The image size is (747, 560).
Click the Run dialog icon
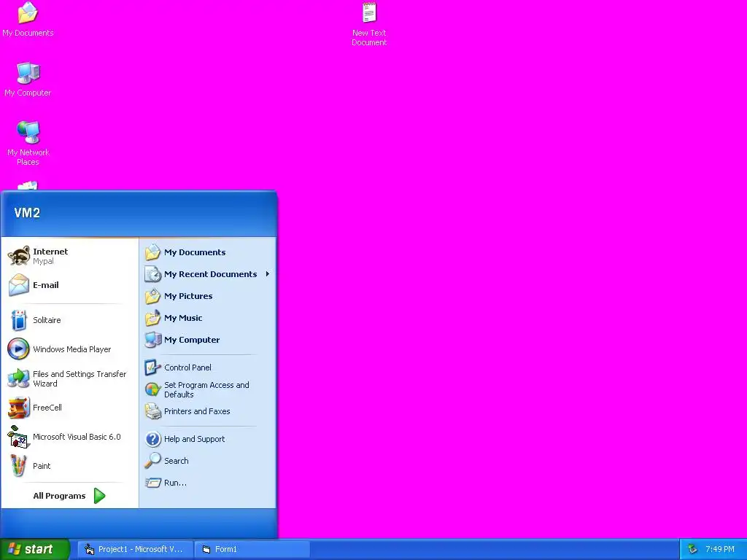click(153, 483)
